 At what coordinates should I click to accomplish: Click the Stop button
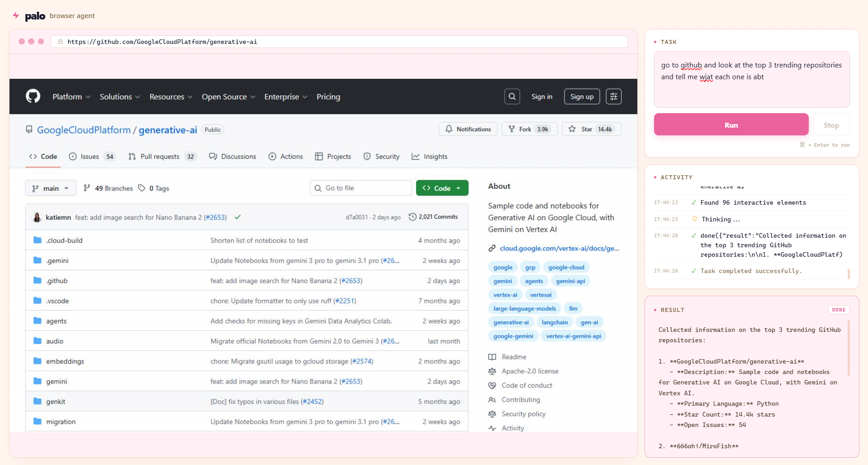pyautogui.click(x=831, y=125)
